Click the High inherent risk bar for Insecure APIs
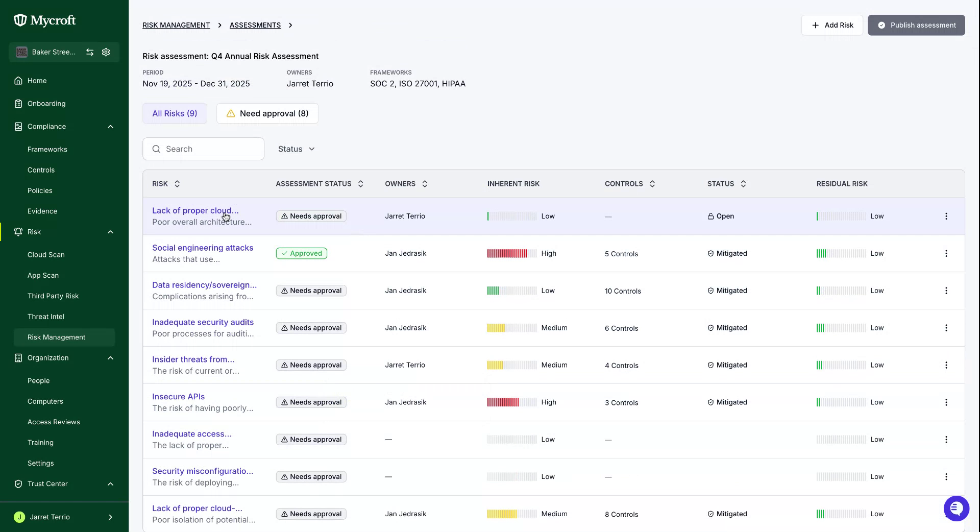The height and width of the screenshot is (532, 980). click(x=511, y=402)
